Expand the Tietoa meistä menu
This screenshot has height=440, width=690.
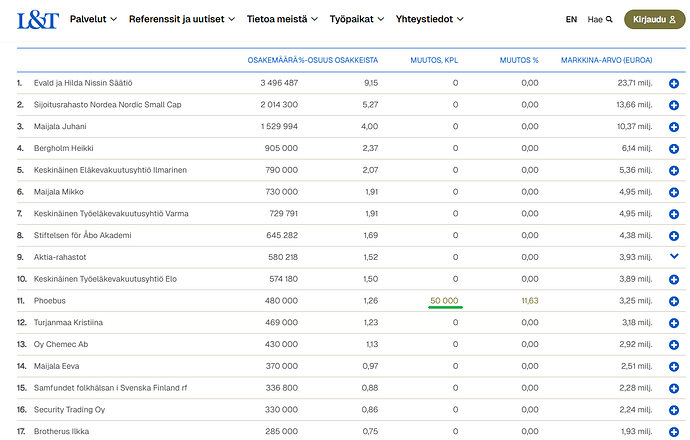point(282,19)
